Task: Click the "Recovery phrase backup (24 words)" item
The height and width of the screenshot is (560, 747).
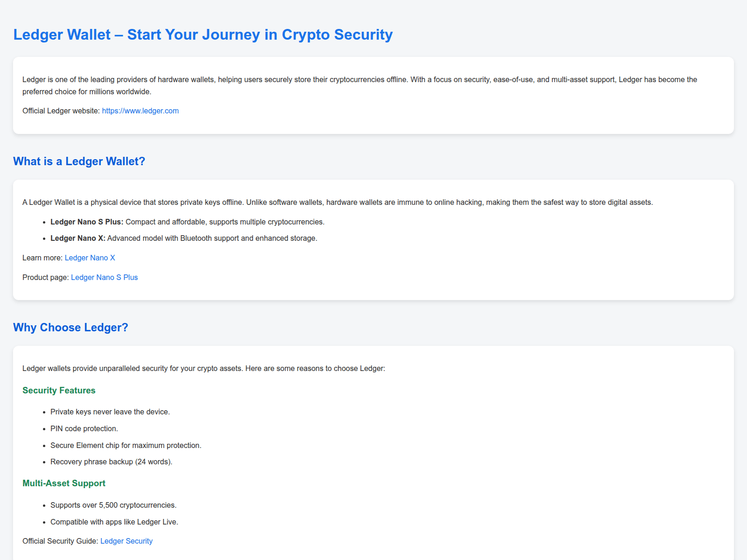Action: (x=111, y=462)
